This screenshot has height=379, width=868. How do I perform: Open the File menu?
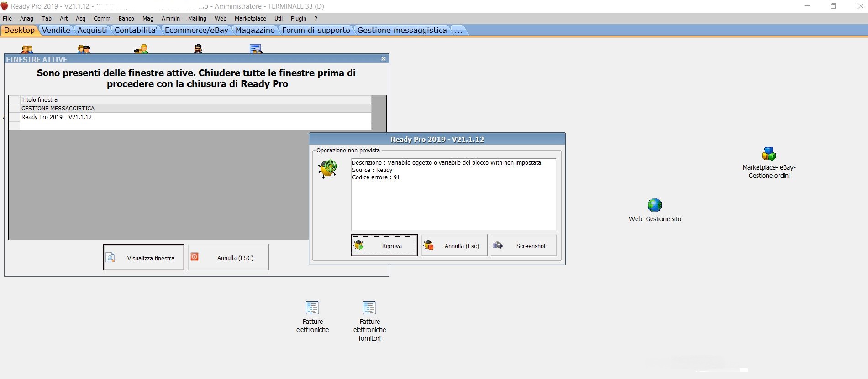pyautogui.click(x=7, y=18)
